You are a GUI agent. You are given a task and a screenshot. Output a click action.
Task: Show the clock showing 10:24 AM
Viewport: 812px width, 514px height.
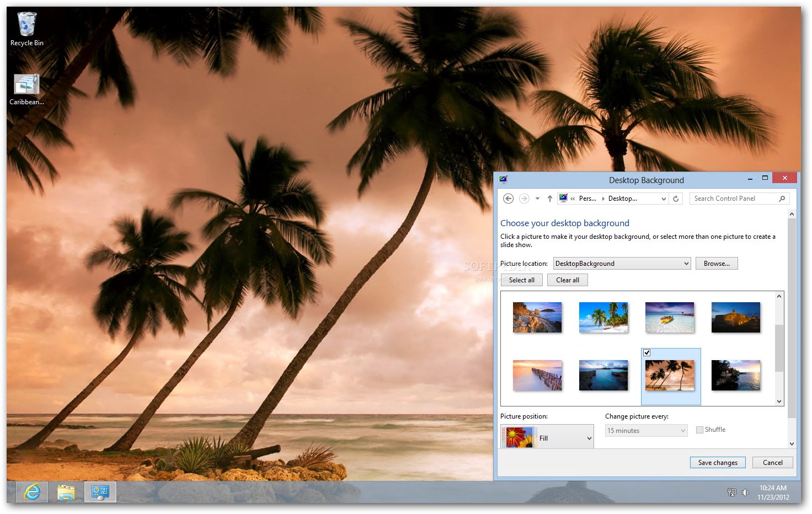coord(772,492)
